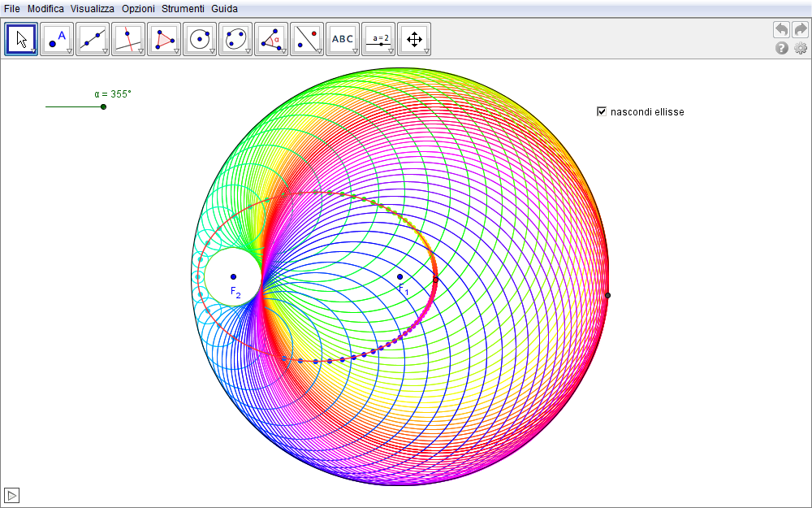
Task: Select the Move Graphics View tool
Action: 414,38
